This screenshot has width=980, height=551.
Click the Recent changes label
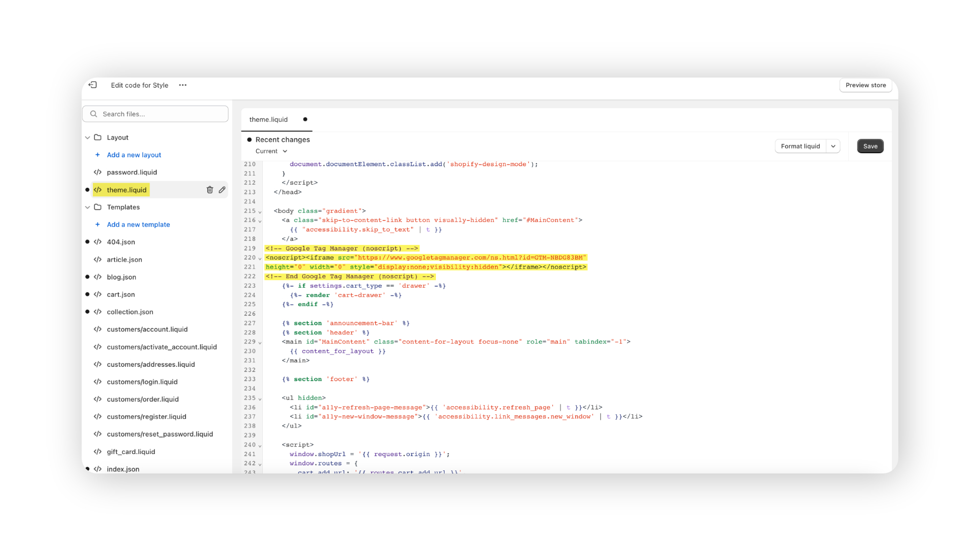[x=283, y=140]
